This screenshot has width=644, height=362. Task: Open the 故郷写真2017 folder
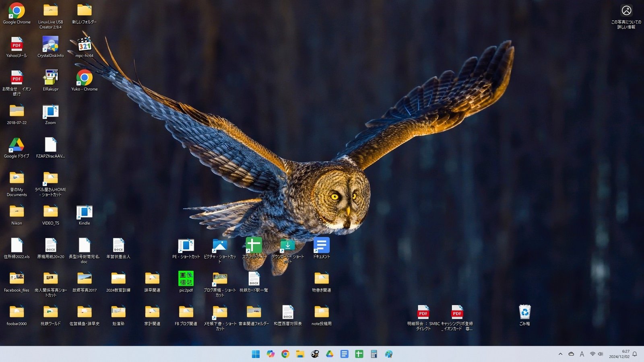pos(84,282)
